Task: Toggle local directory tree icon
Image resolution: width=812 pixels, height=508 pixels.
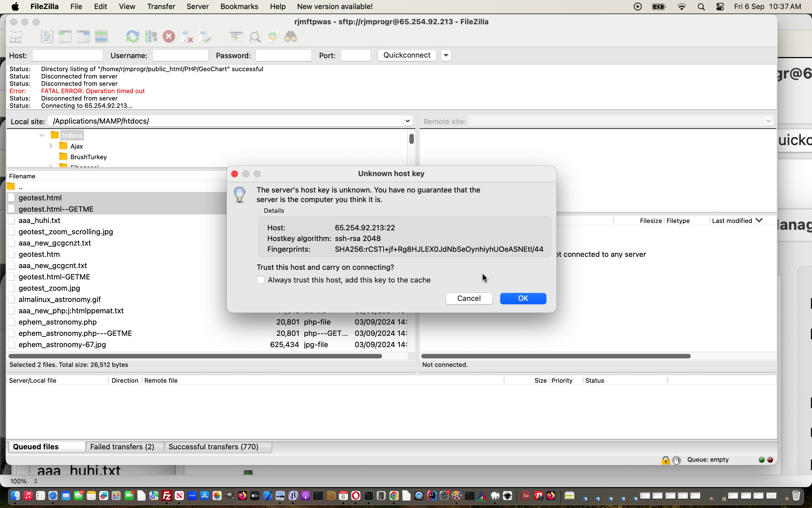Action: [65, 37]
